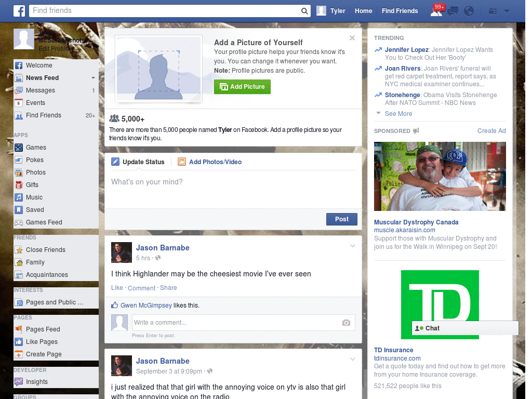Click Edit Profile under profile name

[54, 49]
